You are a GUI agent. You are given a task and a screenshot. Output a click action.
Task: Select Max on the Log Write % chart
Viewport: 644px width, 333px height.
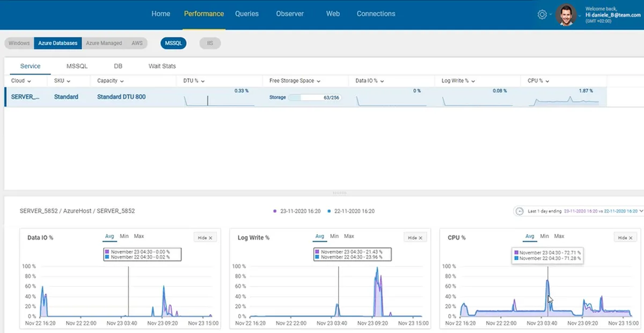[x=349, y=236]
